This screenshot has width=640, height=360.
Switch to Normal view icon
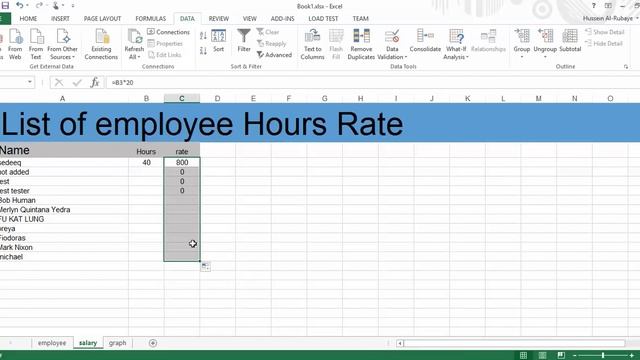523,355
